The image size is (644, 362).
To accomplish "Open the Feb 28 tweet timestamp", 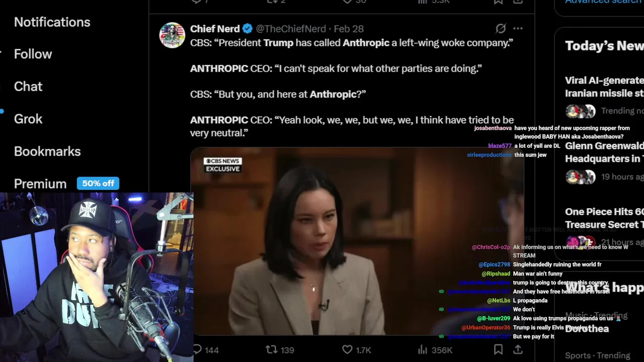I will point(349,29).
